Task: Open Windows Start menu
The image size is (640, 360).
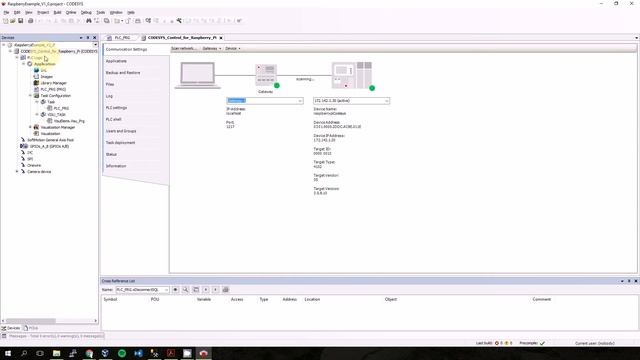Action: (x=8, y=353)
